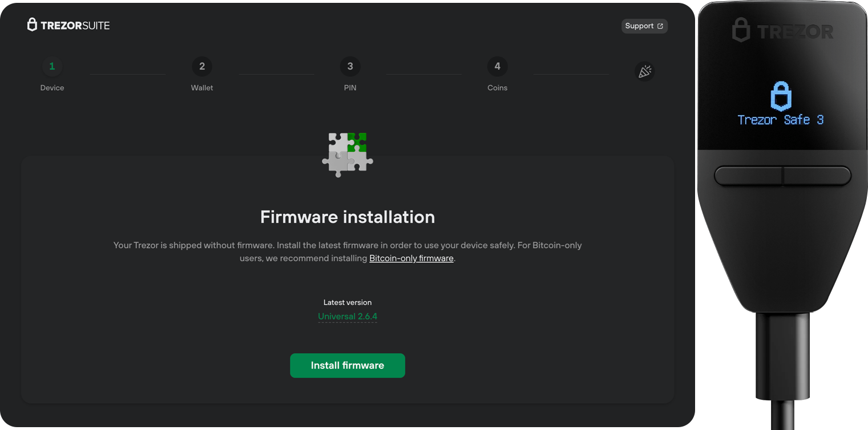Open the Bitcoin-only firmware link
This screenshot has height=430, width=868.
pyautogui.click(x=411, y=258)
